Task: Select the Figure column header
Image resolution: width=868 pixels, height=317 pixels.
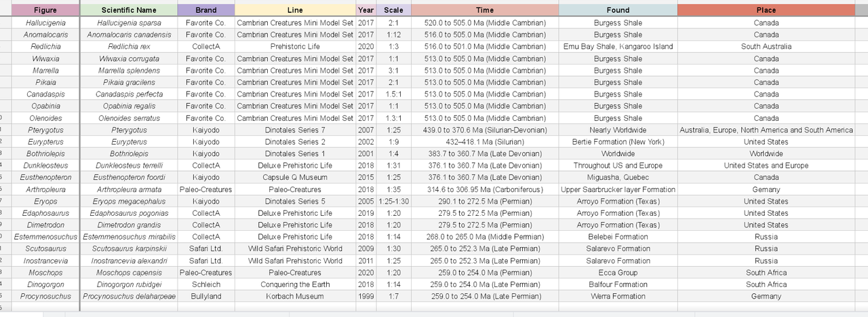Action: click(45, 10)
